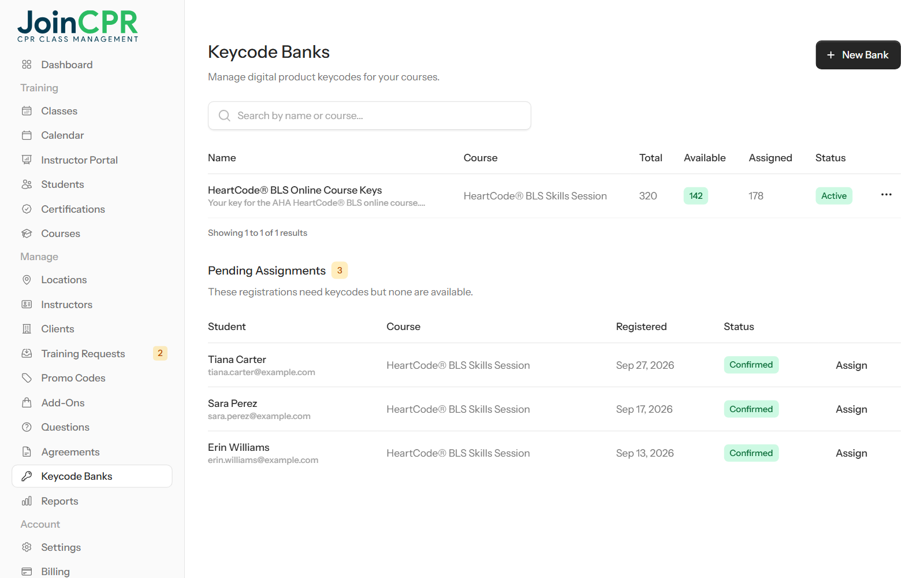Open the Promo Codes page
The image size is (924, 578).
(x=92, y=378)
